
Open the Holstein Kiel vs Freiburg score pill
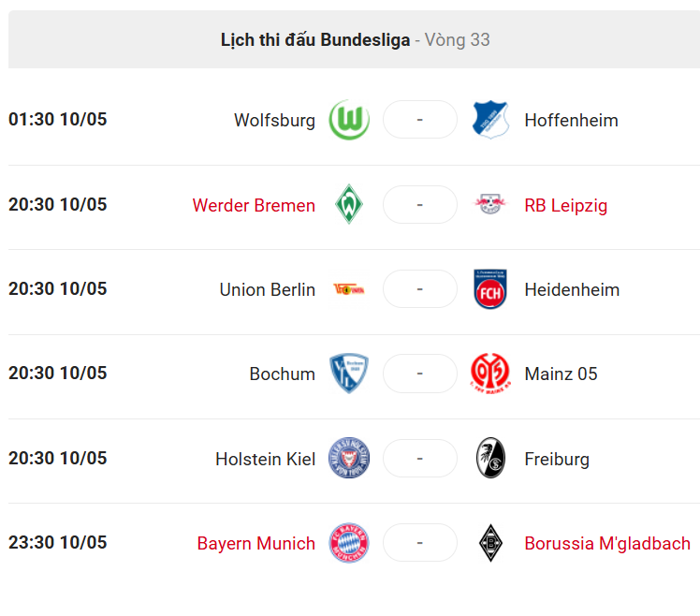point(419,459)
